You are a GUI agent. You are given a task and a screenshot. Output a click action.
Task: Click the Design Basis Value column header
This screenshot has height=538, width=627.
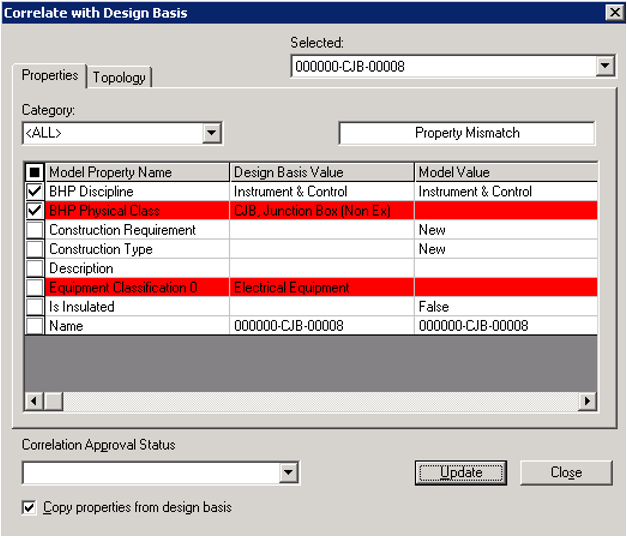click(321, 173)
